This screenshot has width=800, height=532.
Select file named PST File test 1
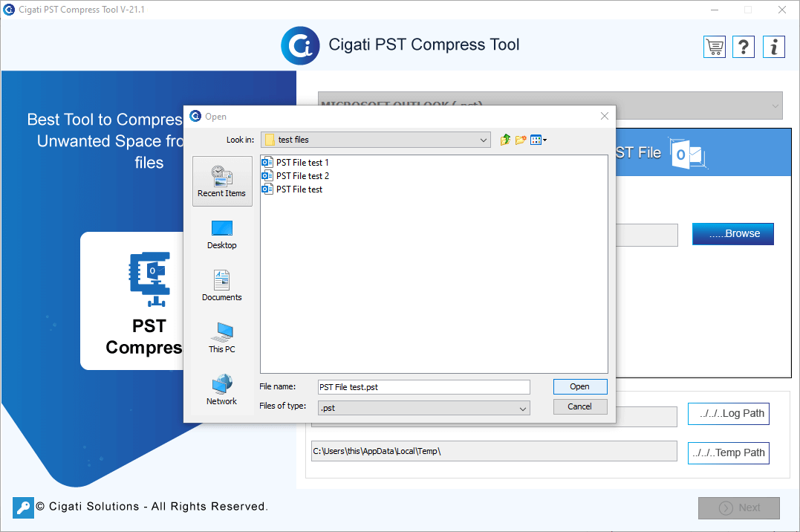tap(302, 163)
